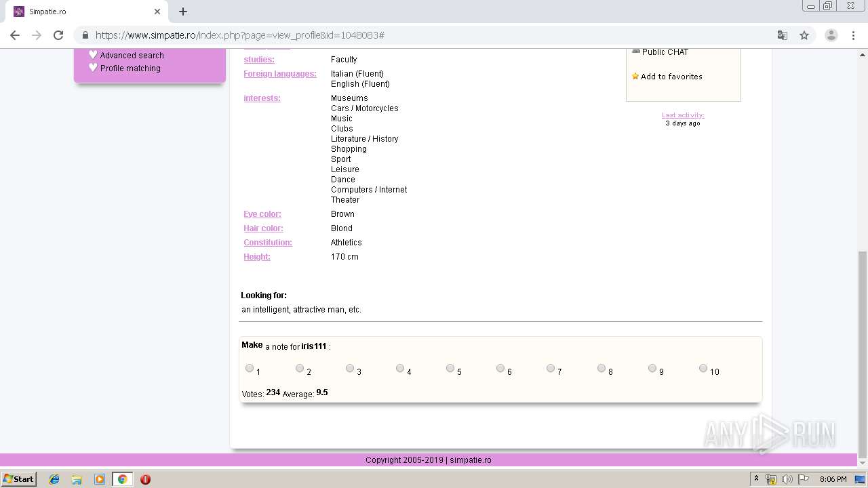Open the media player taskbar icon
This screenshot has height=488, width=868.
point(100,479)
